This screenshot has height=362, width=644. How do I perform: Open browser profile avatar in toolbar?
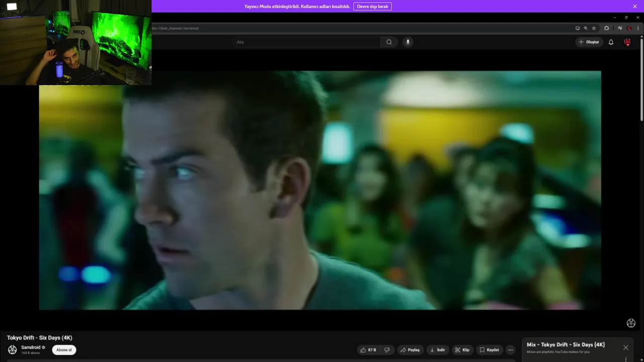coord(629,28)
